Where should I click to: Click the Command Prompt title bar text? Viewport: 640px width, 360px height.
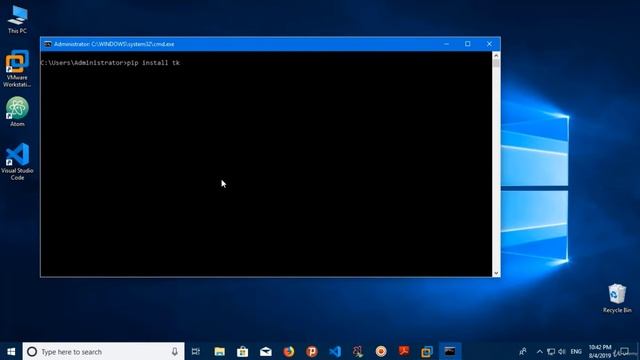coord(114,44)
